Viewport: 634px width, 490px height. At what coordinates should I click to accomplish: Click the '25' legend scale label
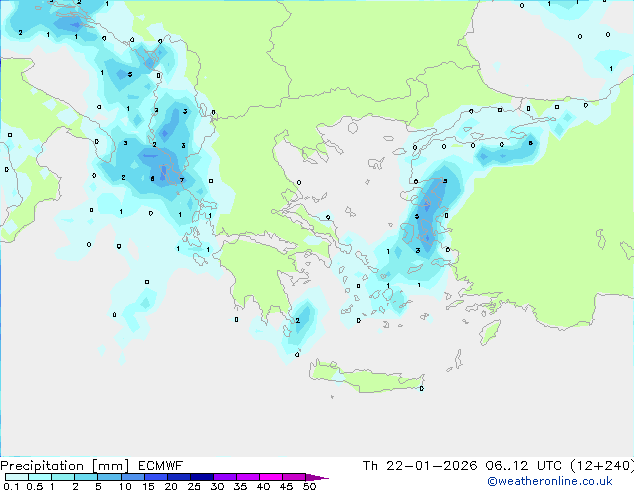(x=194, y=486)
